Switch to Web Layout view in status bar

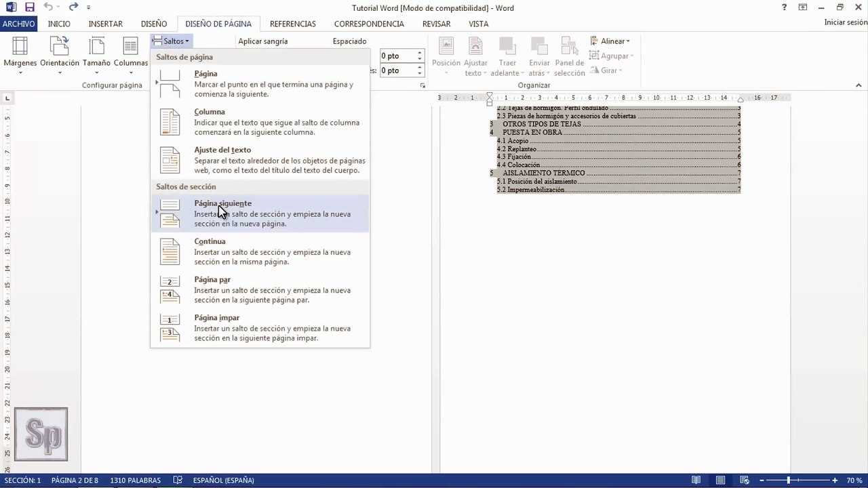click(x=745, y=480)
